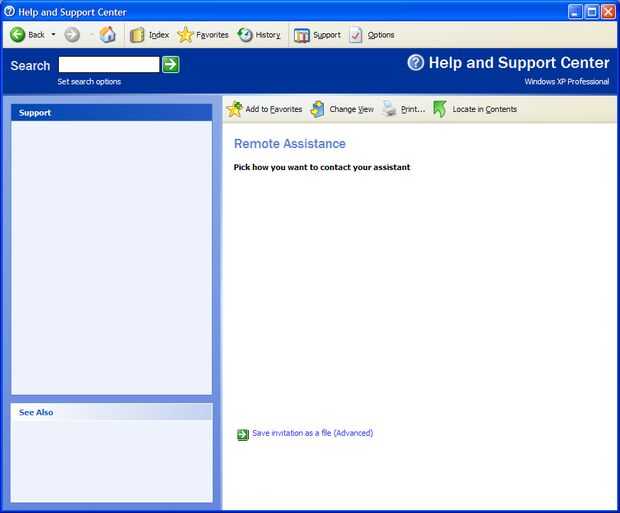
Task: Open the History clock icon
Action: pyautogui.click(x=245, y=35)
